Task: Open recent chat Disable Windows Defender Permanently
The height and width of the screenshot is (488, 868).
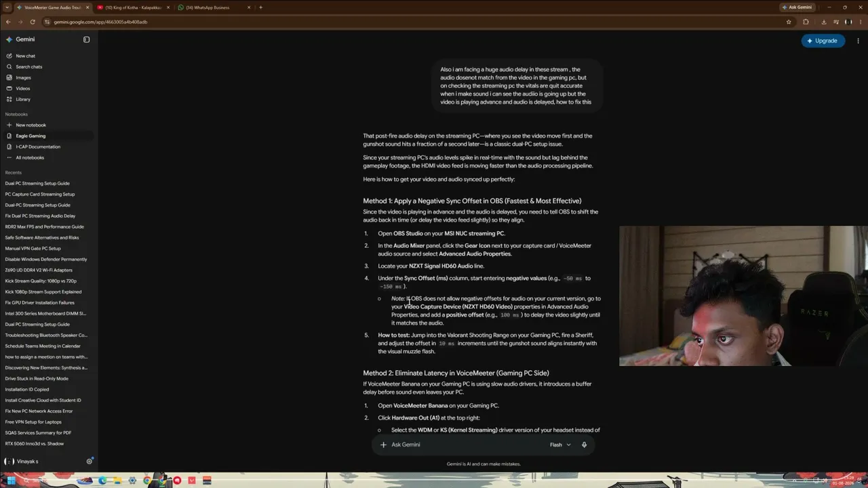Action: [x=46, y=259]
